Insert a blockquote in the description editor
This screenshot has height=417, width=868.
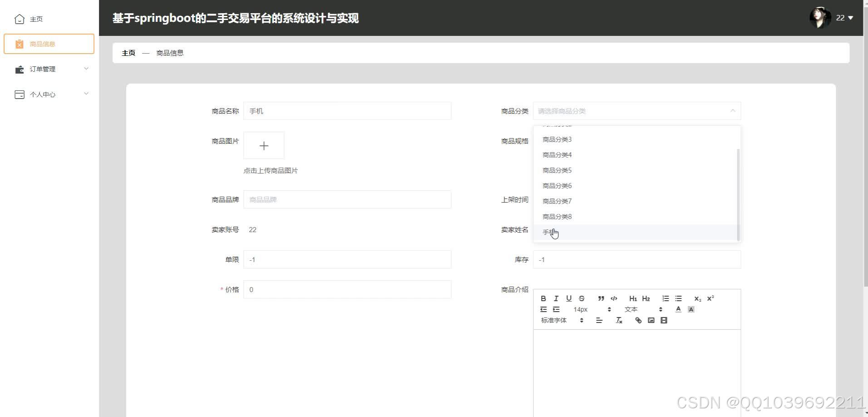(601, 298)
